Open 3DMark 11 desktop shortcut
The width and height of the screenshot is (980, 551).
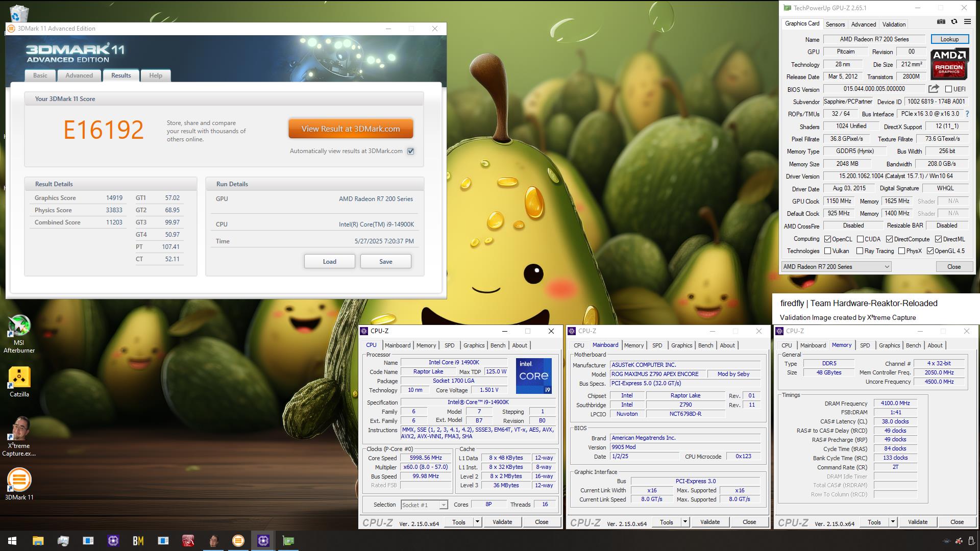(x=19, y=484)
